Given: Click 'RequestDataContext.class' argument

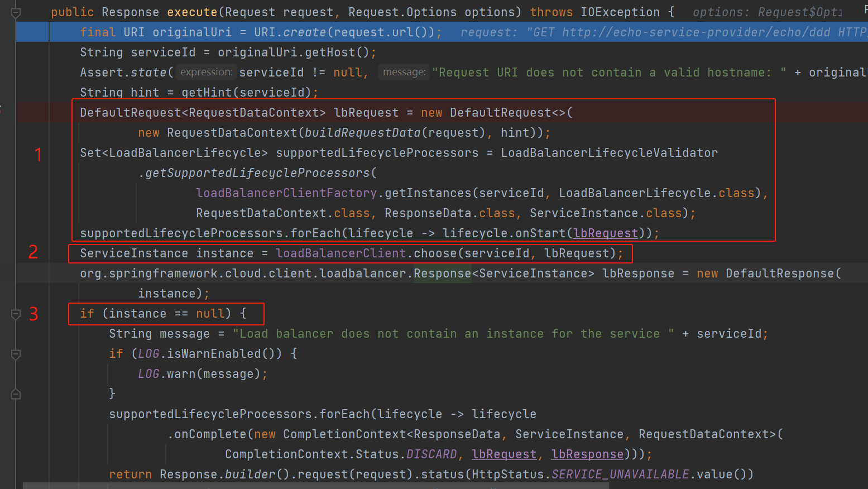Looking at the screenshot, I should coord(283,213).
